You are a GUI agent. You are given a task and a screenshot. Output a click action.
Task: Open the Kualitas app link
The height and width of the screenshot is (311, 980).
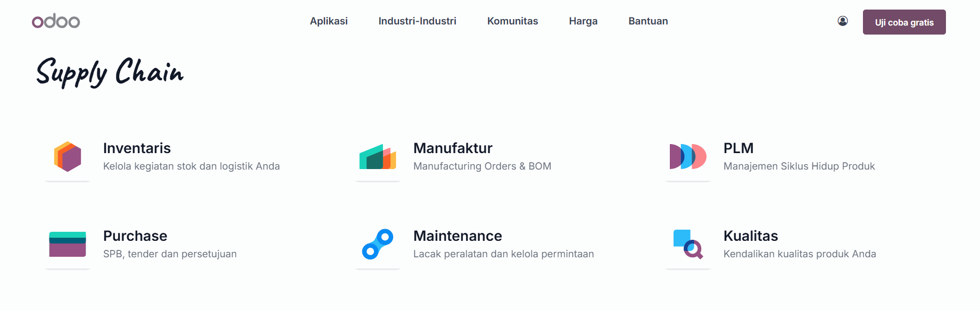pyautogui.click(x=751, y=236)
